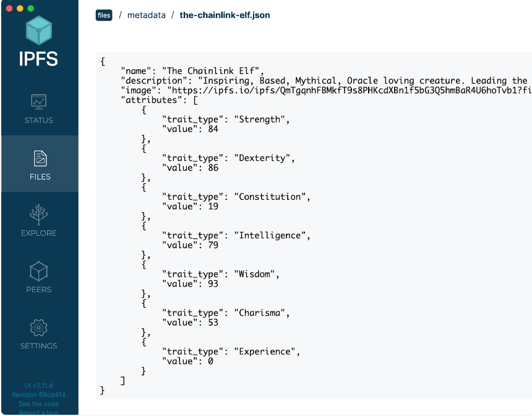Click the "name": "The Chainlink Elf" line
The width and height of the screenshot is (532, 416).
tap(192, 71)
